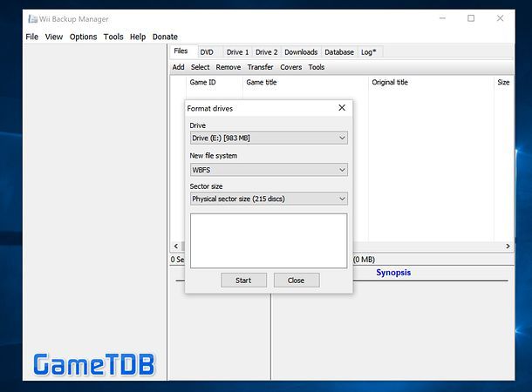Switch to the Database tab
The image size is (532, 392).
pyautogui.click(x=339, y=52)
